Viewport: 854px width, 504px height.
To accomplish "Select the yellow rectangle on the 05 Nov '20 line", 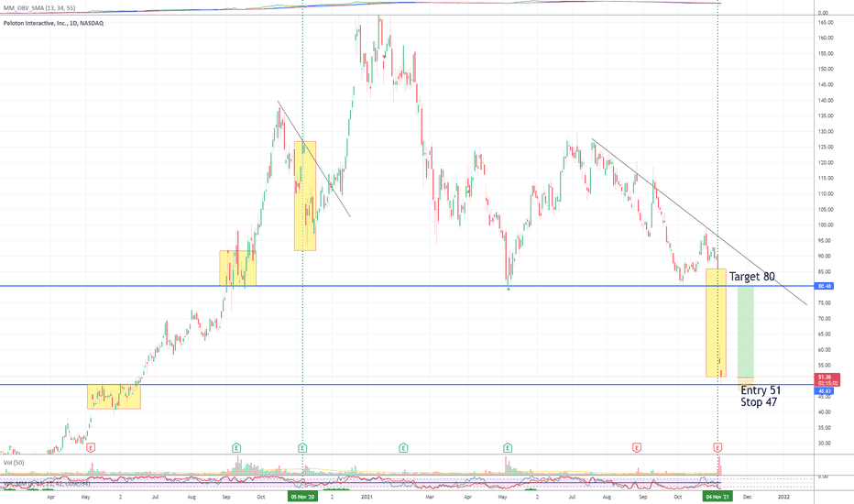I will pos(305,196).
